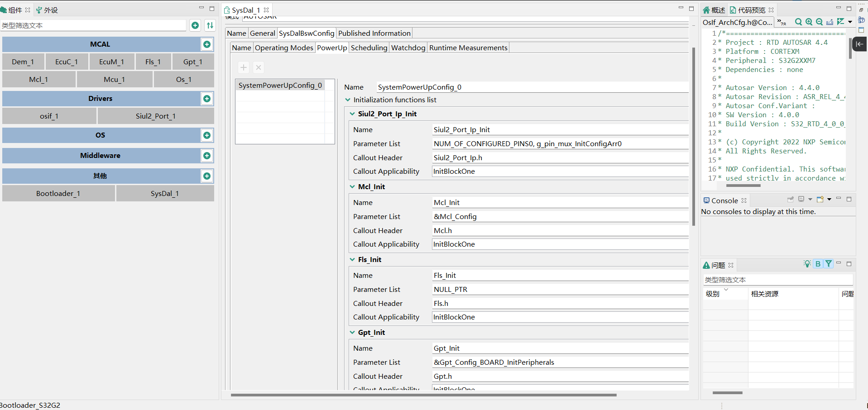Image resolution: width=868 pixels, height=410 pixels.
Task: Toggle the funnel filter icon in 问题 panel
Action: tap(829, 263)
